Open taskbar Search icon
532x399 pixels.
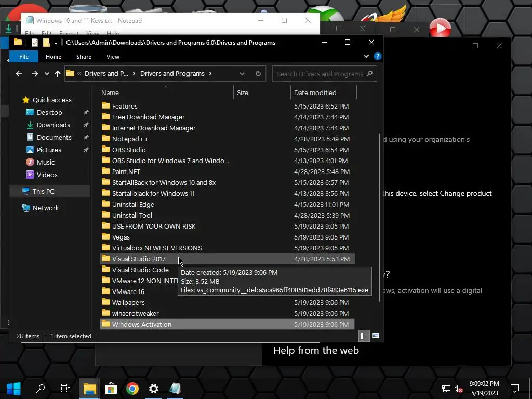click(x=41, y=388)
